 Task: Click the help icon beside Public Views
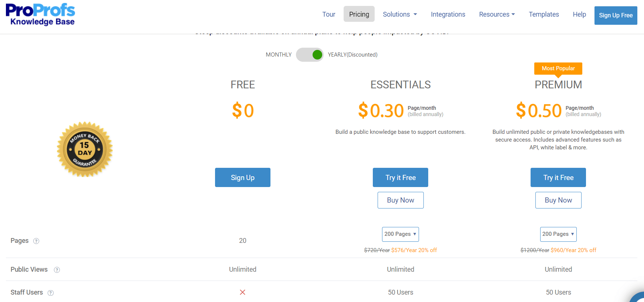point(57,270)
